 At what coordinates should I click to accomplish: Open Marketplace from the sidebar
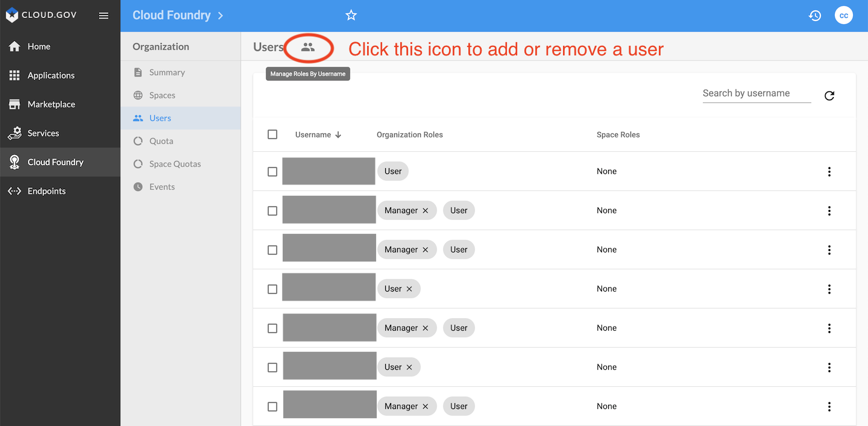pyautogui.click(x=60, y=104)
